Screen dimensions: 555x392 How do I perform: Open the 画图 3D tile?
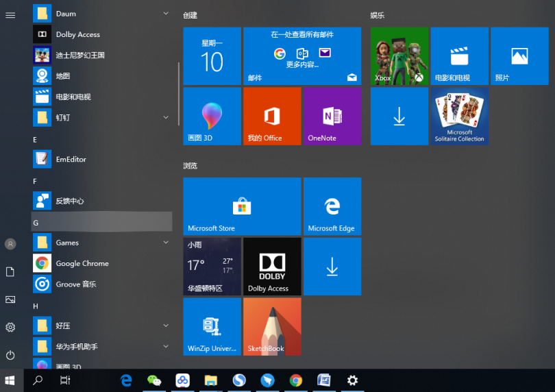pyautogui.click(x=212, y=116)
